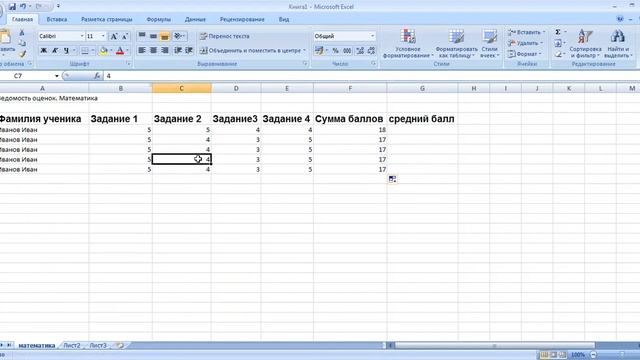Select the математика sheet tab

coord(37,345)
